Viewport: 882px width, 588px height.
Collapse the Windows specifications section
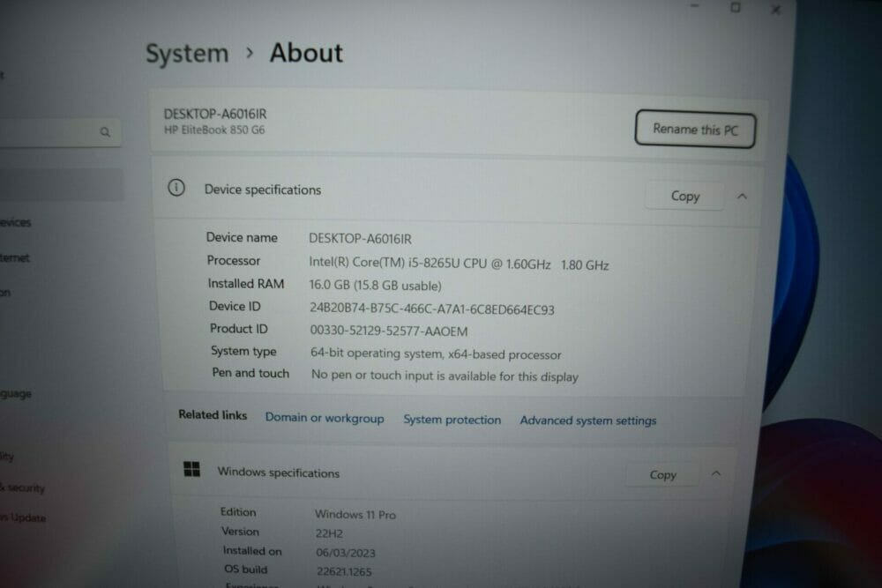tap(716, 474)
